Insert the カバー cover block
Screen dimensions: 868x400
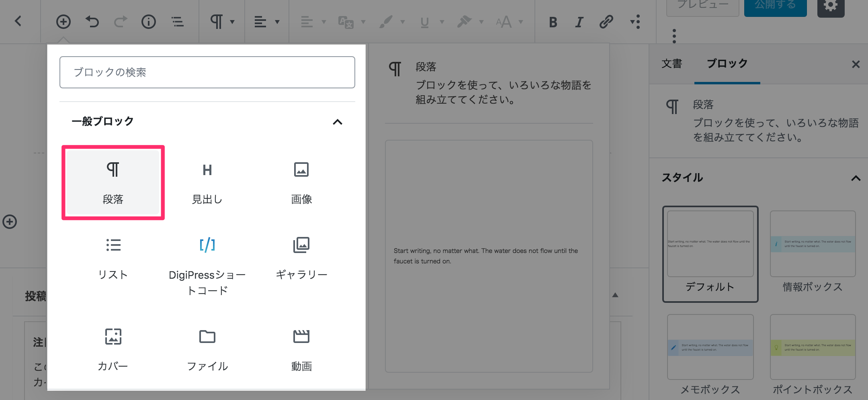pyautogui.click(x=113, y=349)
